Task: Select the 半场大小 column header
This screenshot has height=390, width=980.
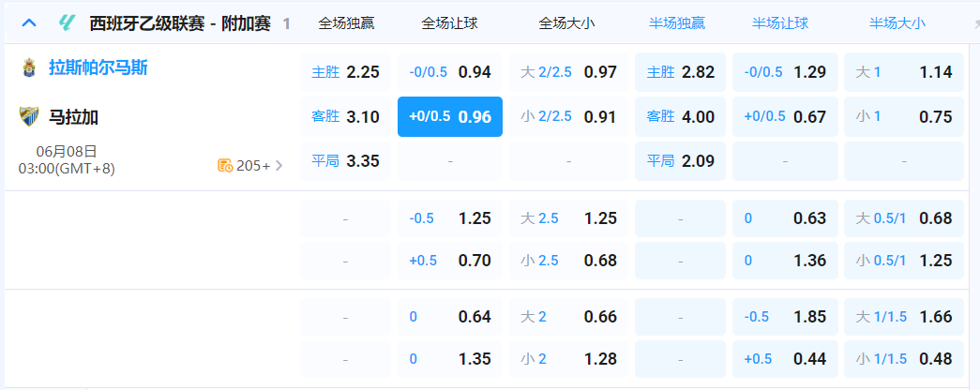Action: pos(897,23)
